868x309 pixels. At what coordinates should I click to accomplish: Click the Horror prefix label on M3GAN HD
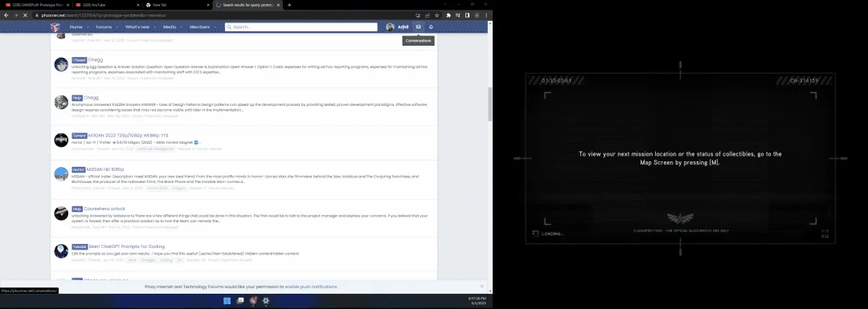pos(79,169)
